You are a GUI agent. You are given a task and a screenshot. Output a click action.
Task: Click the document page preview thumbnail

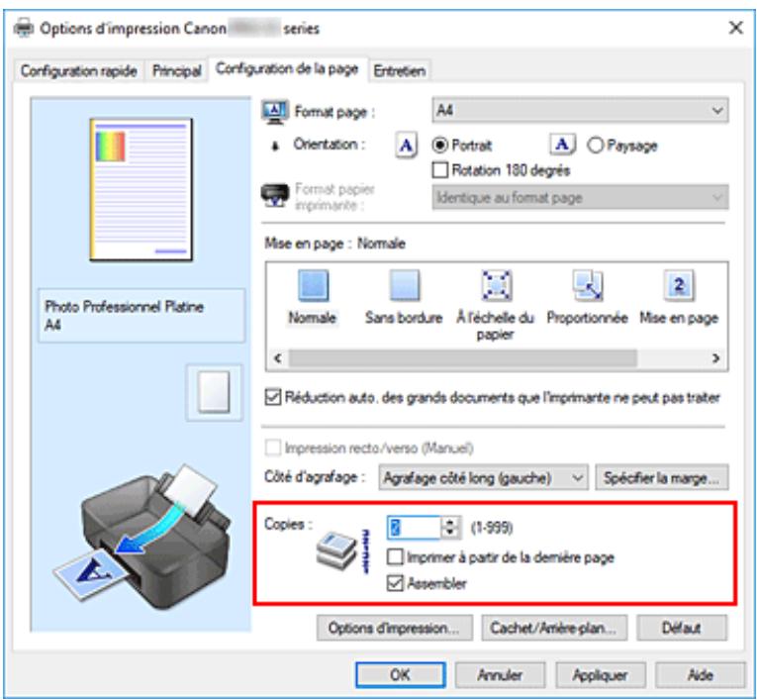[x=141, y=189]
